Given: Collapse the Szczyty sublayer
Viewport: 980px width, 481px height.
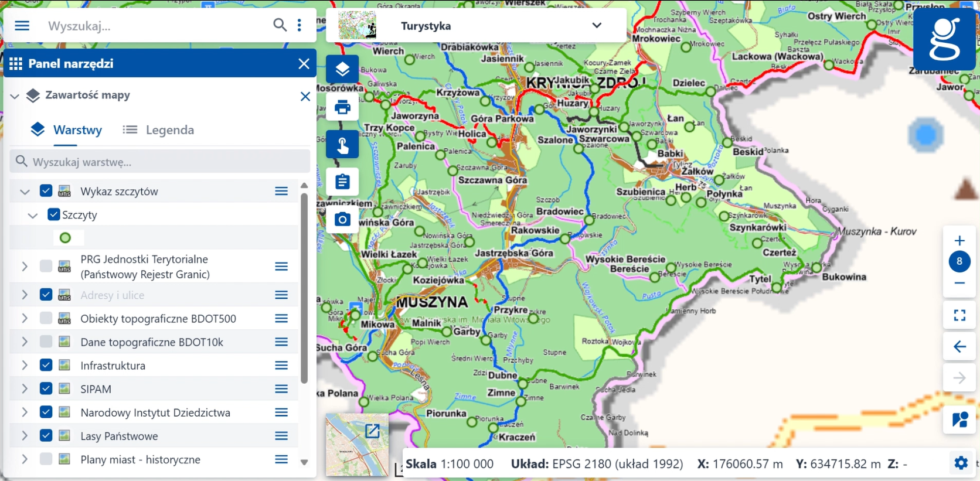Looking at the screenshot, I should click(33, 215).
